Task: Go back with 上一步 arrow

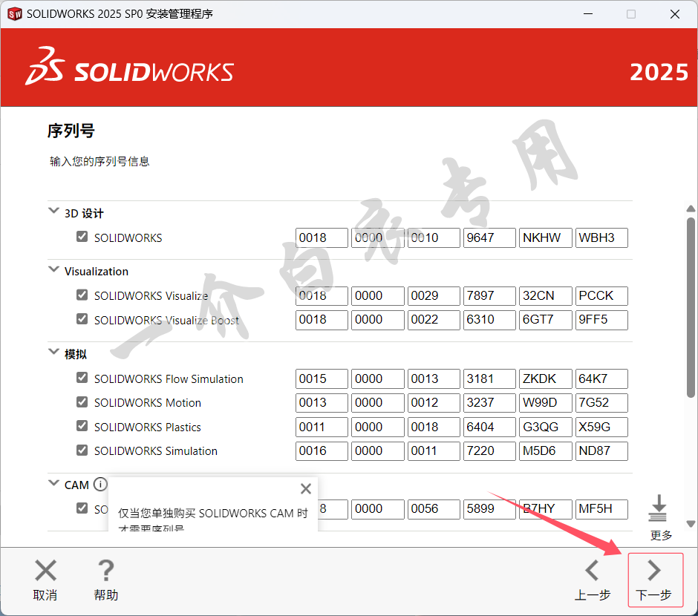Action: [x=592, y=571]
